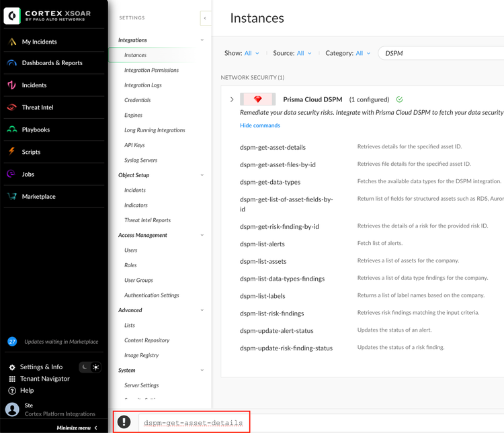This screenshot has height=433, width=504.
Task: Select dspm-get-asset-files-by-id command text
Action: coord(278,164)
